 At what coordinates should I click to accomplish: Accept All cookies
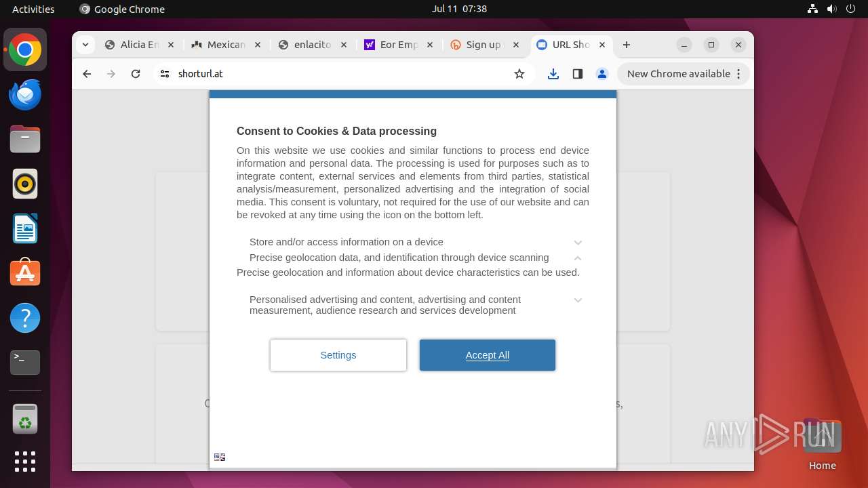488,355
